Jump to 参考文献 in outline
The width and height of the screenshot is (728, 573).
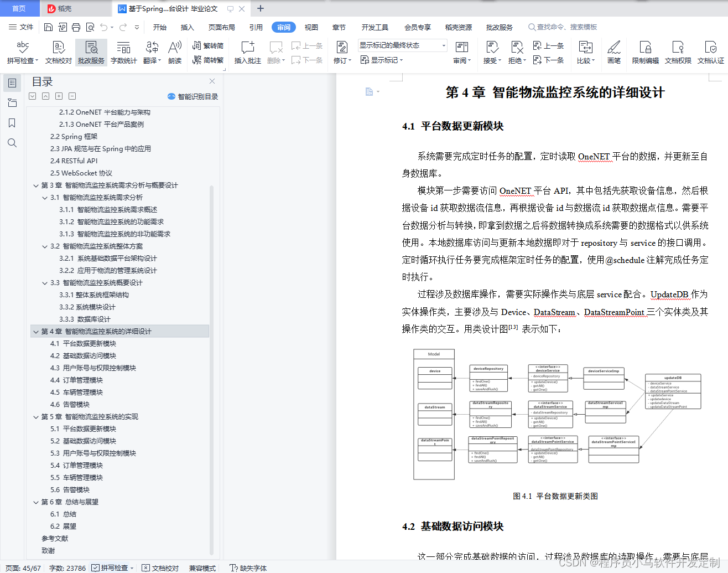55,539
